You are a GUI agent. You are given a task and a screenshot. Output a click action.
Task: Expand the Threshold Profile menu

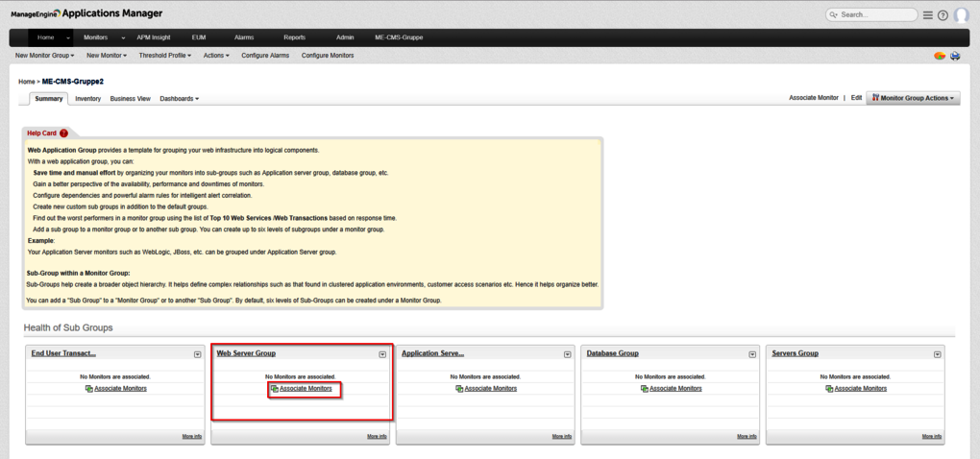164,56
